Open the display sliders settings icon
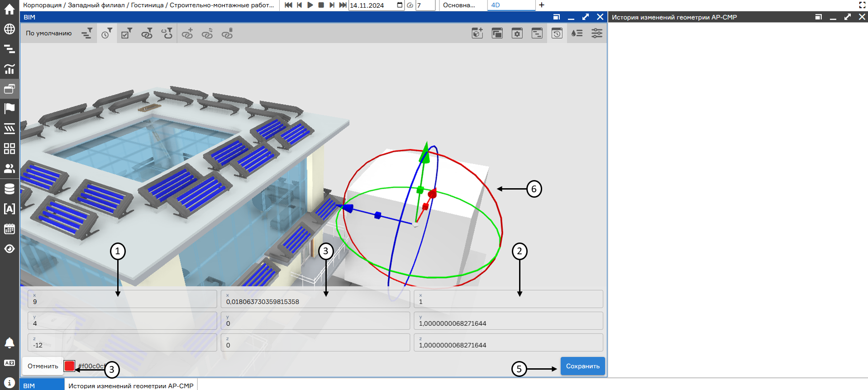This screenshot has height=390, width=868. (597, 33)
